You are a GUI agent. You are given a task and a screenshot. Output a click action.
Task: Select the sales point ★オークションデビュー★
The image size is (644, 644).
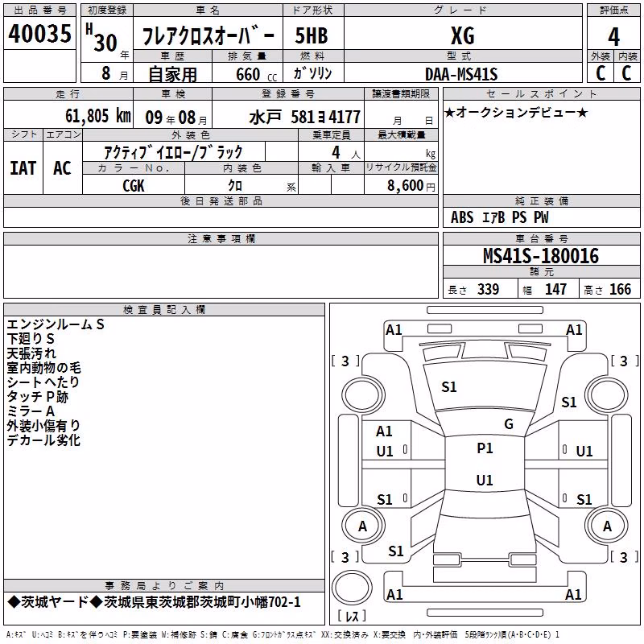[x=516, y=112]
